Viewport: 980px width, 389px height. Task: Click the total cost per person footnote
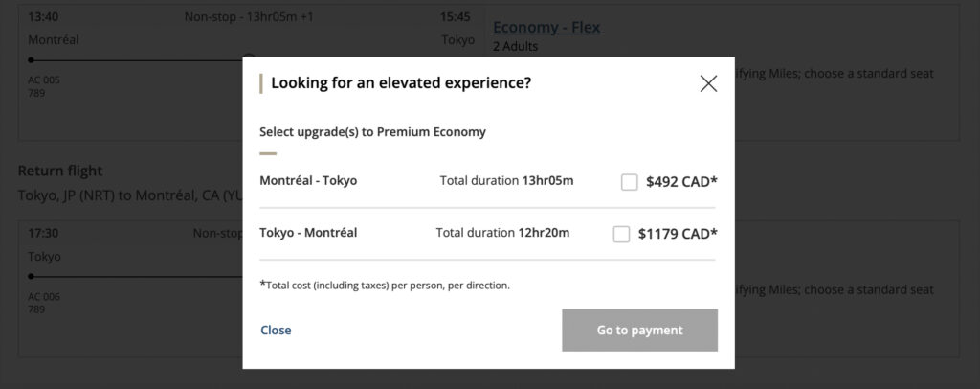coord(385,286)
